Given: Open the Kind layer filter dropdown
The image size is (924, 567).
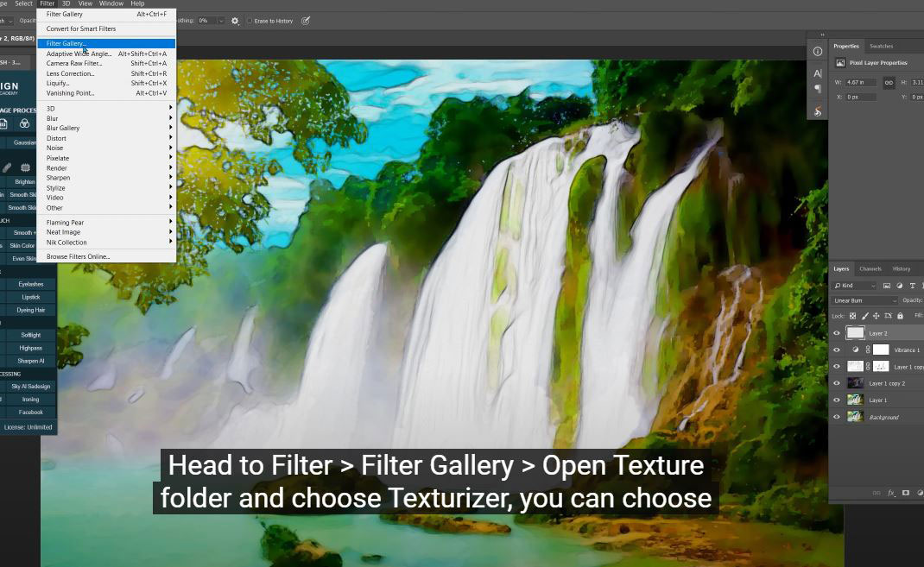Looking at the screenshot, I should click(x=855, y=286).
